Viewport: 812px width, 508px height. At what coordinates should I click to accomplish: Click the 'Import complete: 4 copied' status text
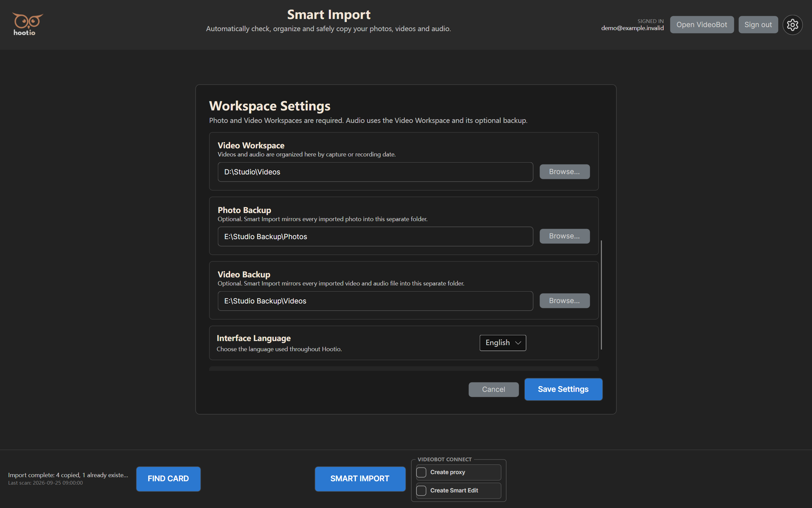click(68, 475)
